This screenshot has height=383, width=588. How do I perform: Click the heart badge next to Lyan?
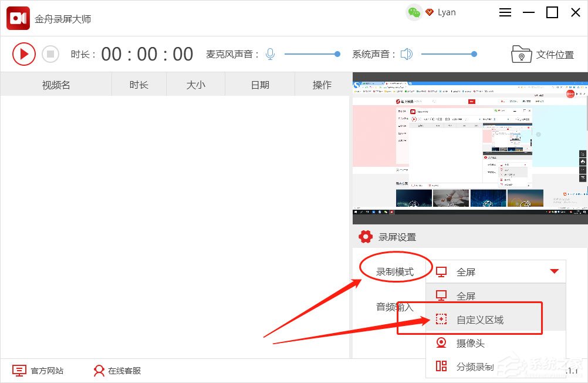click(x=428, y=12)
